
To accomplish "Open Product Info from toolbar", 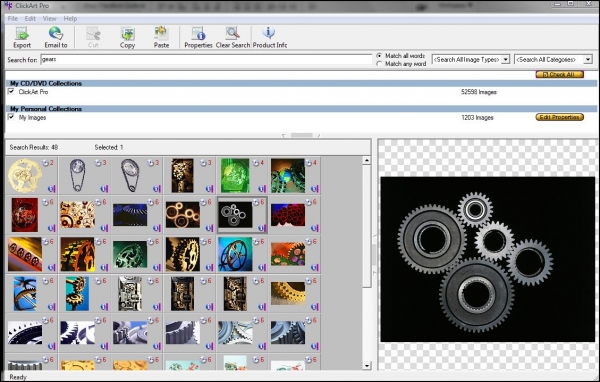I will click(x=269, y=37).
